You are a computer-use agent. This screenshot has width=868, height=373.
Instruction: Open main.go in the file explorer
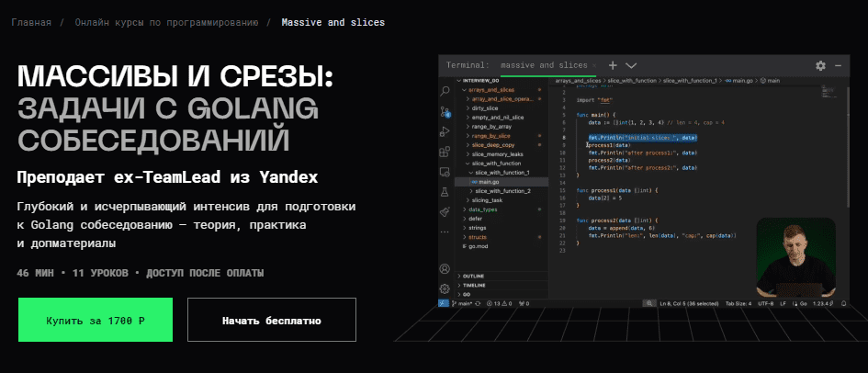coord(489,182)
